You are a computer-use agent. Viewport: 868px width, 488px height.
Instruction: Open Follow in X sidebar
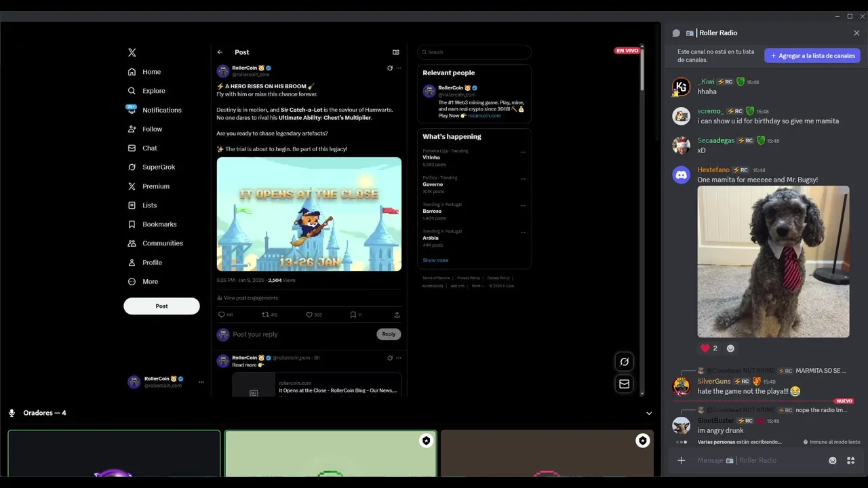(145, 129)
